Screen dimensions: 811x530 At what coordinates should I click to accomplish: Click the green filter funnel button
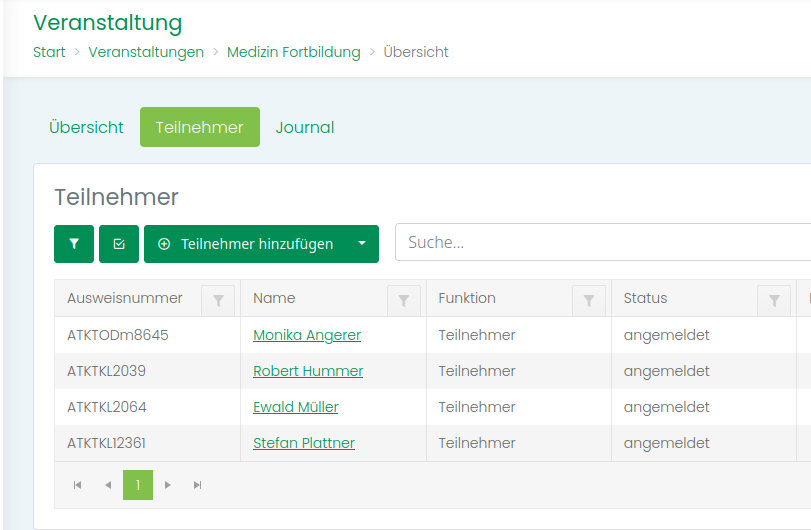[x=74, y=244]
